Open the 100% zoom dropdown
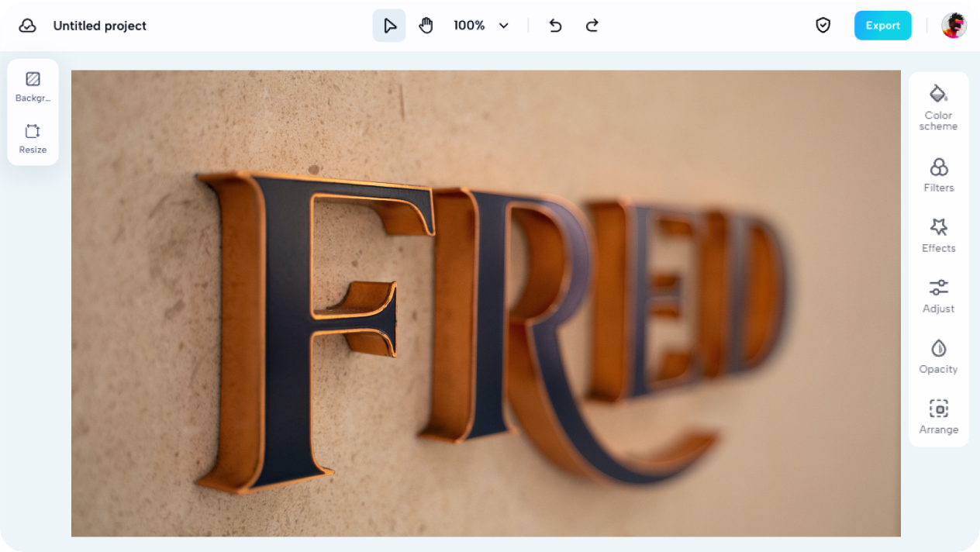This screenshot has height=552, width=980. tap(481, 26)
